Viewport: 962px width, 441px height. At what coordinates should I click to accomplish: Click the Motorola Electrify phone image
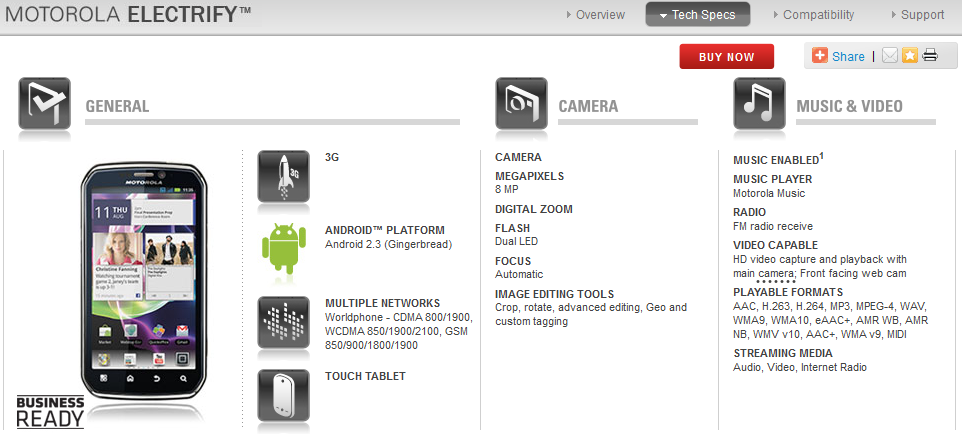coord(144,280)
